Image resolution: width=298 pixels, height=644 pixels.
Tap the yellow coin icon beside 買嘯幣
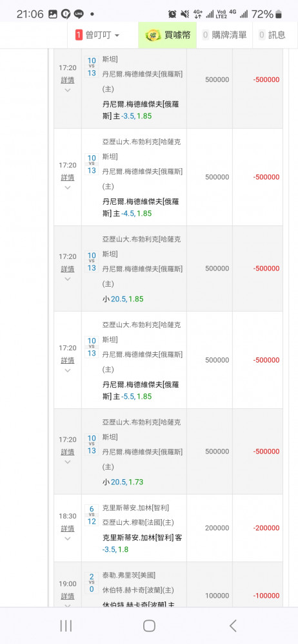click(x=153, y=35)
